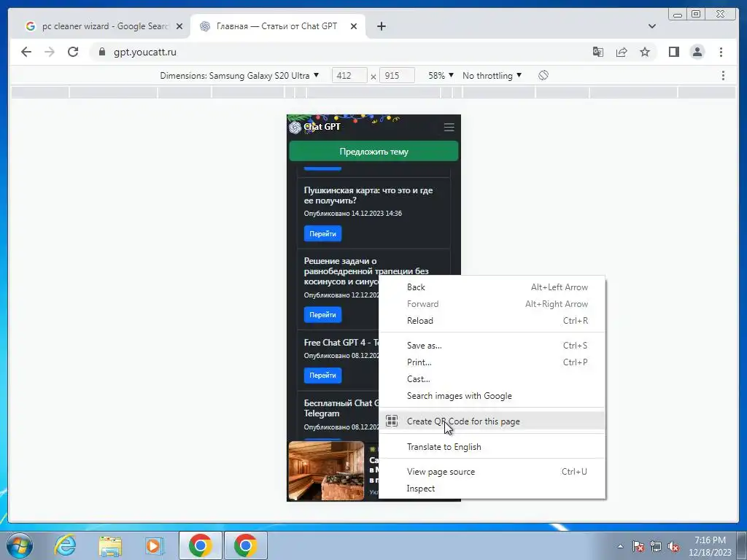Click the green Предложить тему button

[373, 152]
